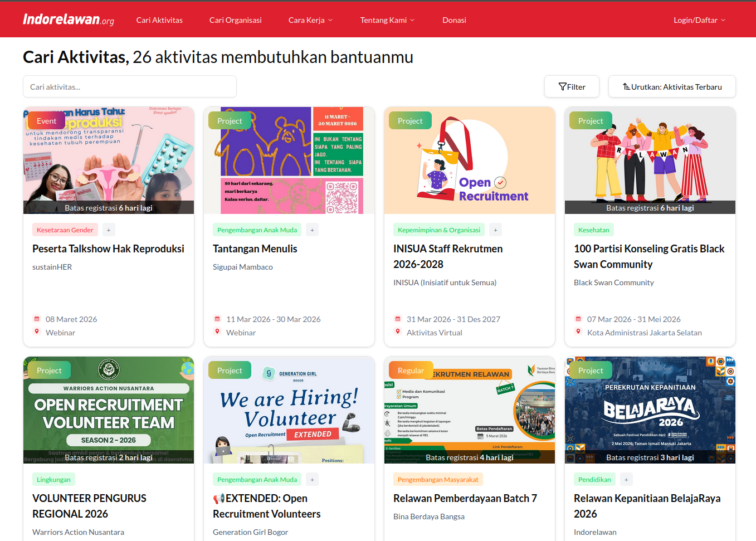Click the Open Recruitment Volunteer Team banner
The image size is (756, 541).
coord(109,410)
